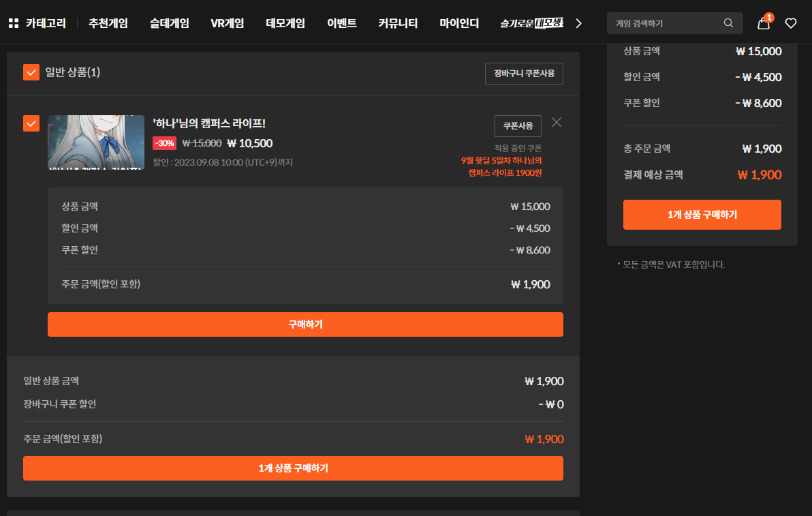The height and width of the screenshot is (516, 812).
Task: Open the wishlist heart icon
Action: point(790,24)
